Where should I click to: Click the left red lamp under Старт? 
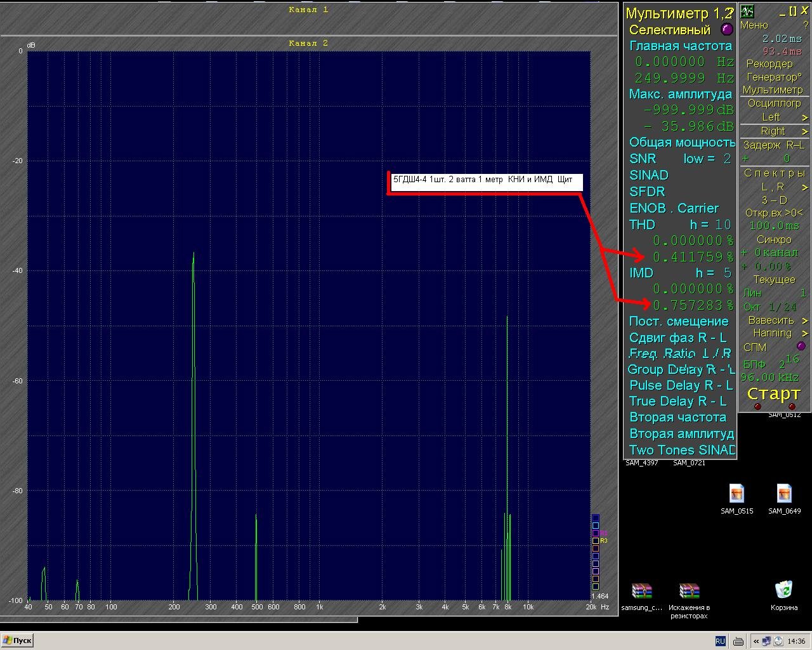pos(757,406)
